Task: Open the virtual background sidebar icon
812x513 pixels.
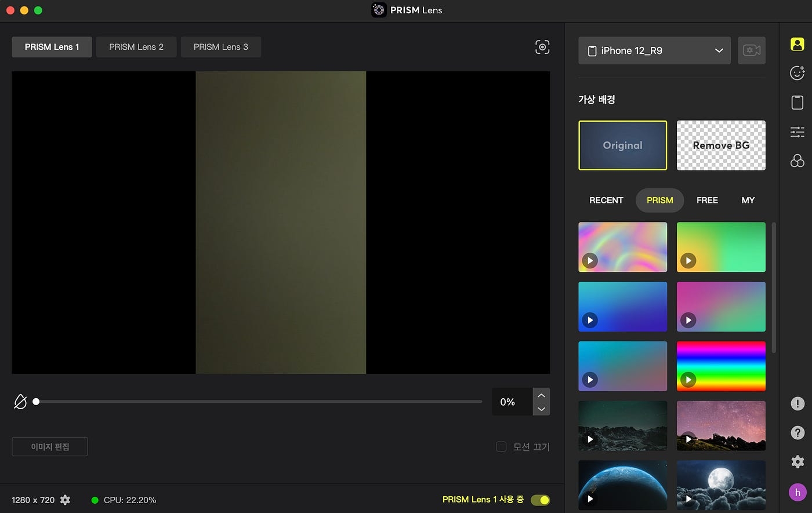Action: click(x=797, y=44)
